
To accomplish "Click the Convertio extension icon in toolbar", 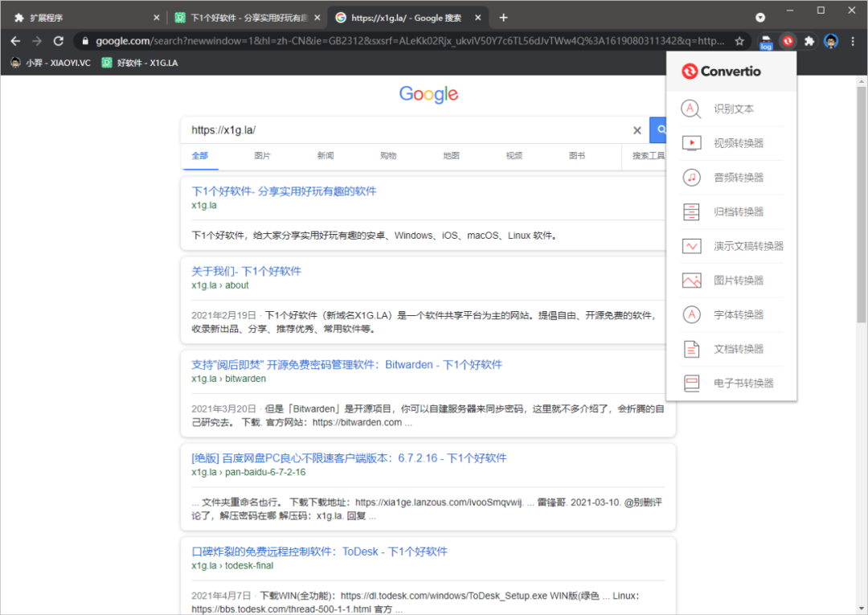I will coord(788,41).
